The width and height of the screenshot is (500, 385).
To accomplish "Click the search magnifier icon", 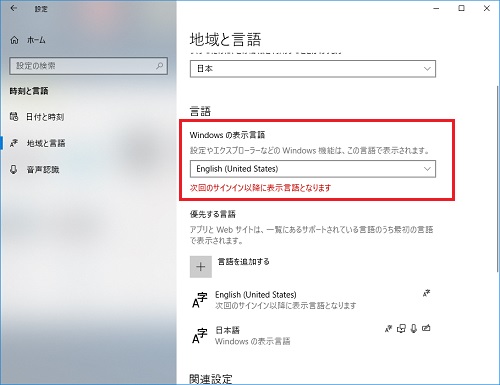I will pyautogui.click(x=160, y=66).
